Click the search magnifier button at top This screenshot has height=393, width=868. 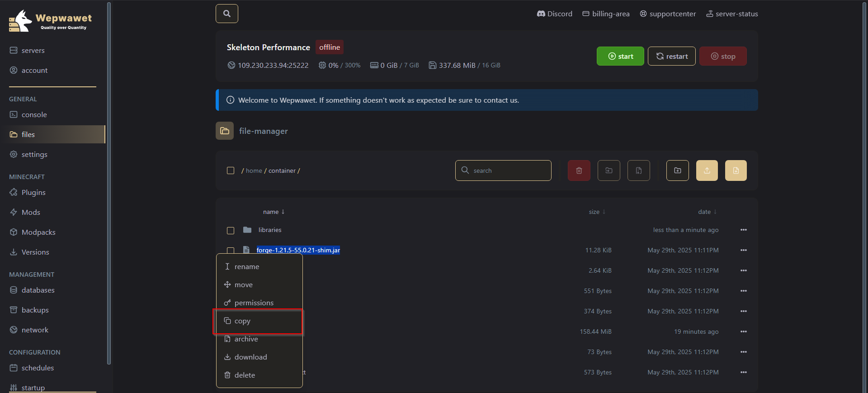(x=227, y=14)
